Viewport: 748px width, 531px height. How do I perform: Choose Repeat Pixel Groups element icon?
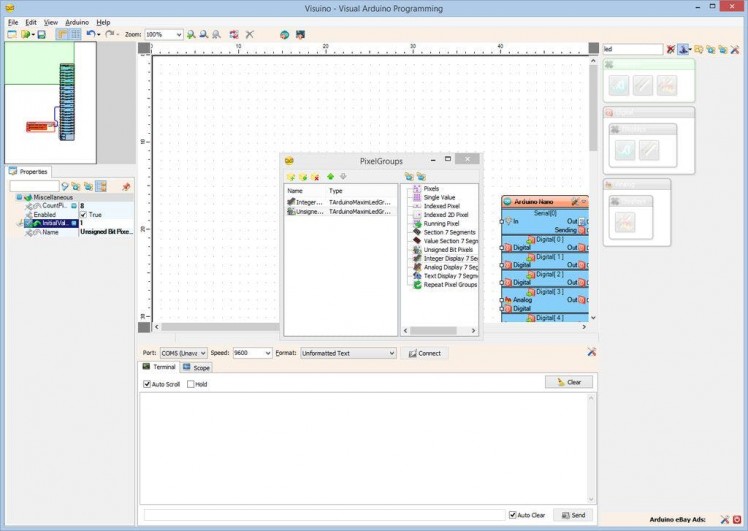(x=416, y=285)
